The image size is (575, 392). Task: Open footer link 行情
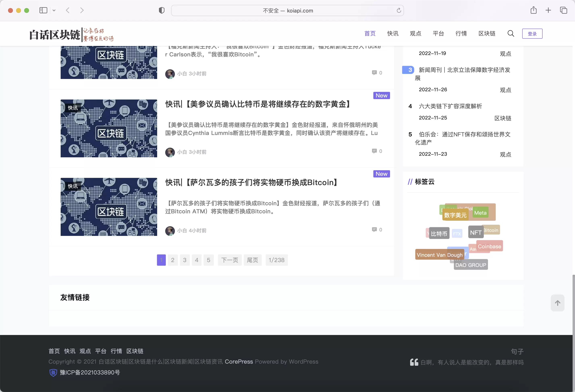(116, 351)
